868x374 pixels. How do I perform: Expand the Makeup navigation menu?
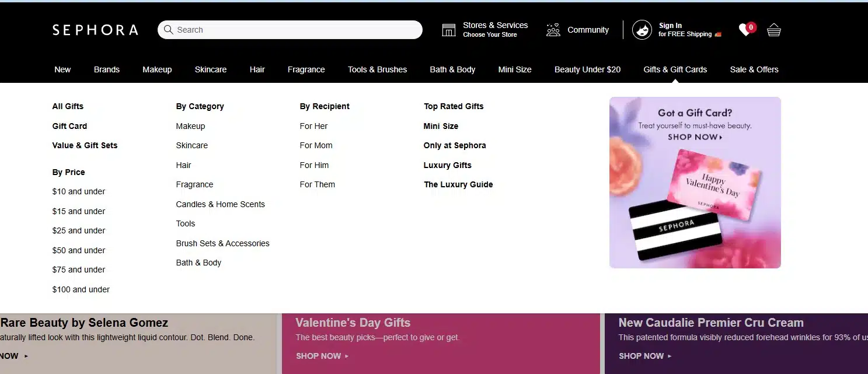click(157, 69)
